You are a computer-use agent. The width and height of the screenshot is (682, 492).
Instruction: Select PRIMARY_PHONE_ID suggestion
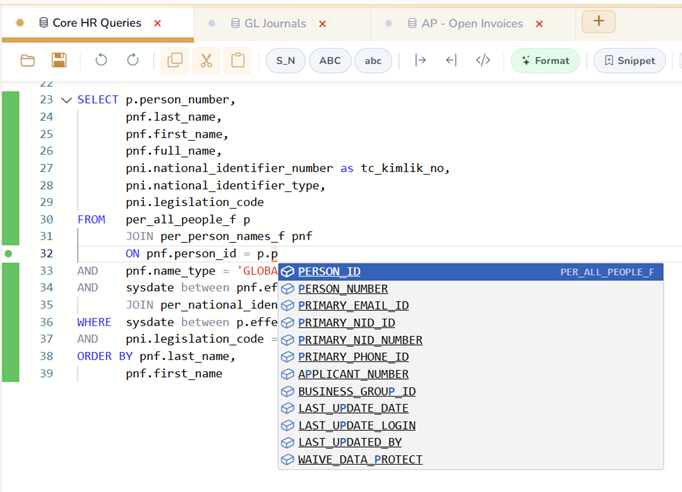click(471, 357)
